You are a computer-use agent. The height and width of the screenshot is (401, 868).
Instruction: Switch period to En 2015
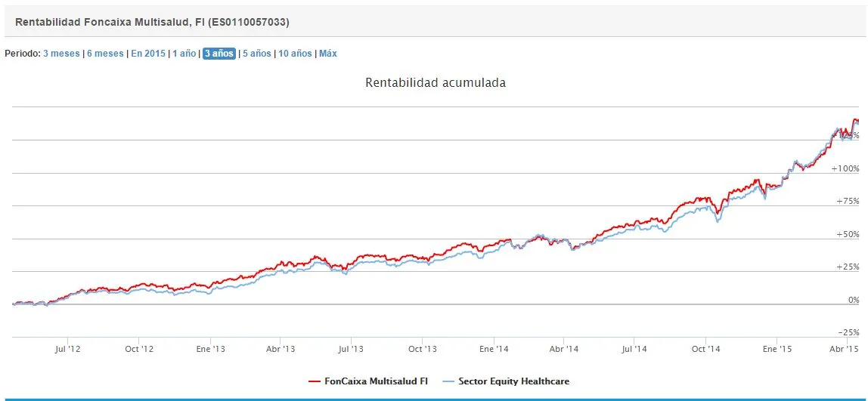[x=148, y=54]
